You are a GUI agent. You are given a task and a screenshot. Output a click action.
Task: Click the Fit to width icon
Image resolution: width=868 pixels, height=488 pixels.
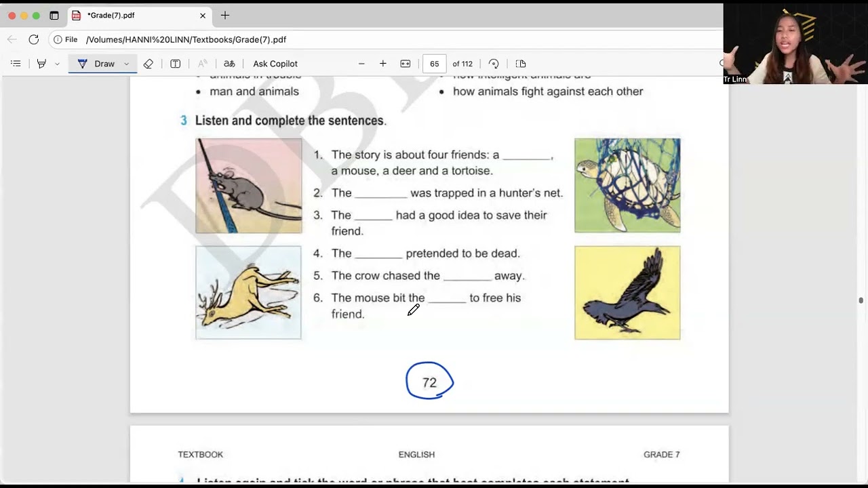coord(406,64)
